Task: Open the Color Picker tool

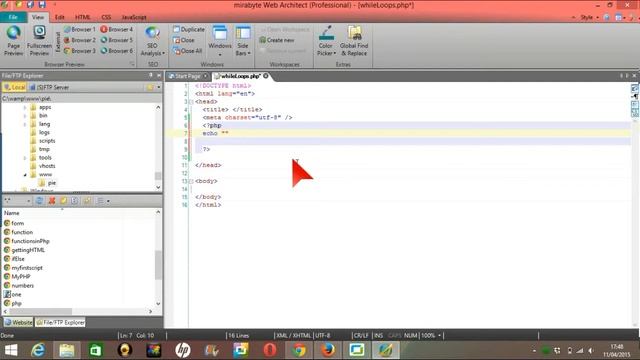Action: 326,41
